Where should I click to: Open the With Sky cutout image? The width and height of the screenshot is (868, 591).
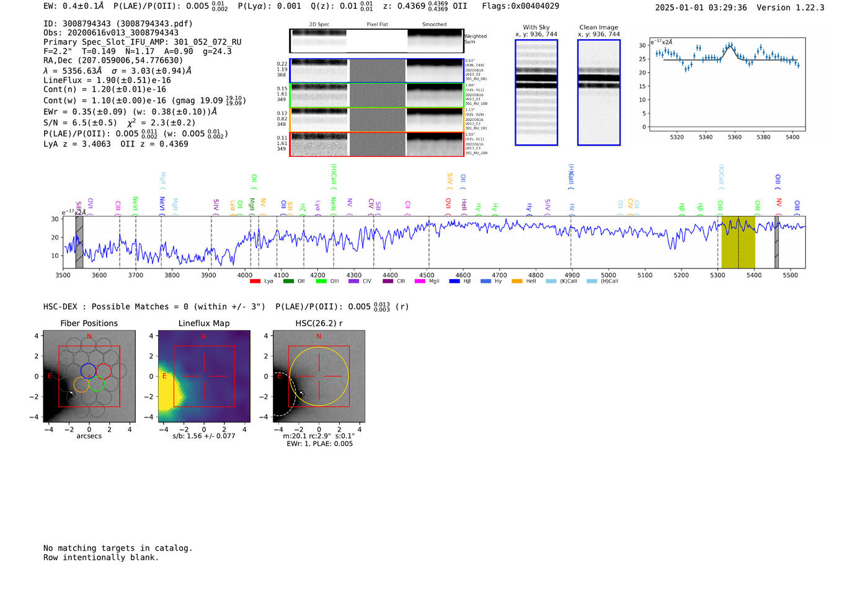536,92
